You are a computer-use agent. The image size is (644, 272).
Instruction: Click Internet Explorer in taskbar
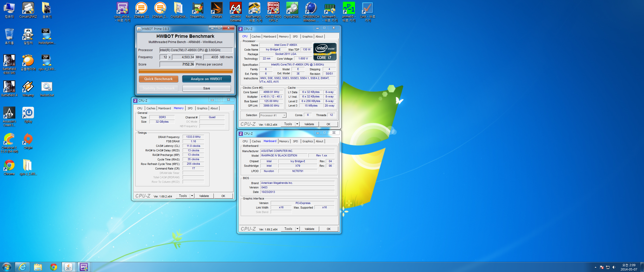tap(22, 267)
